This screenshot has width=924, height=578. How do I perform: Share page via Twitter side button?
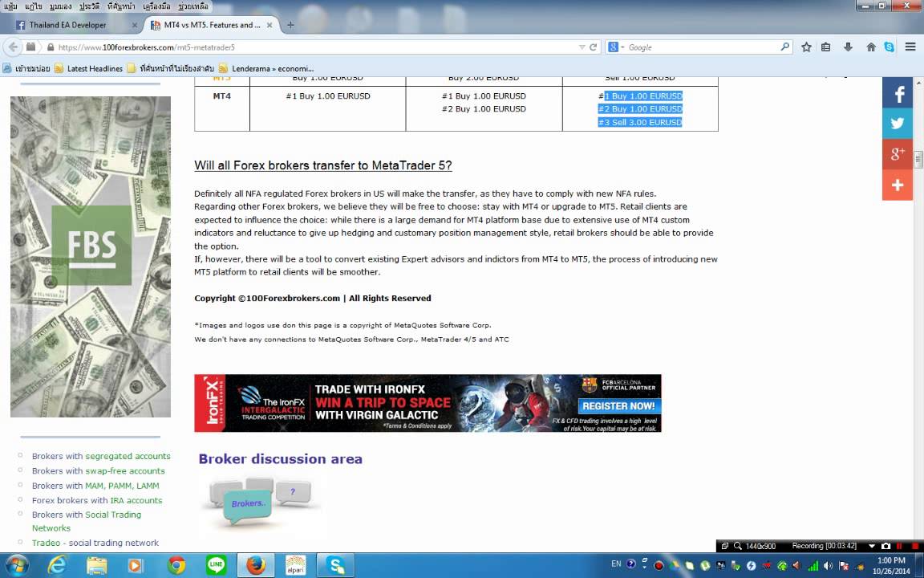click(x=898, y=124)
